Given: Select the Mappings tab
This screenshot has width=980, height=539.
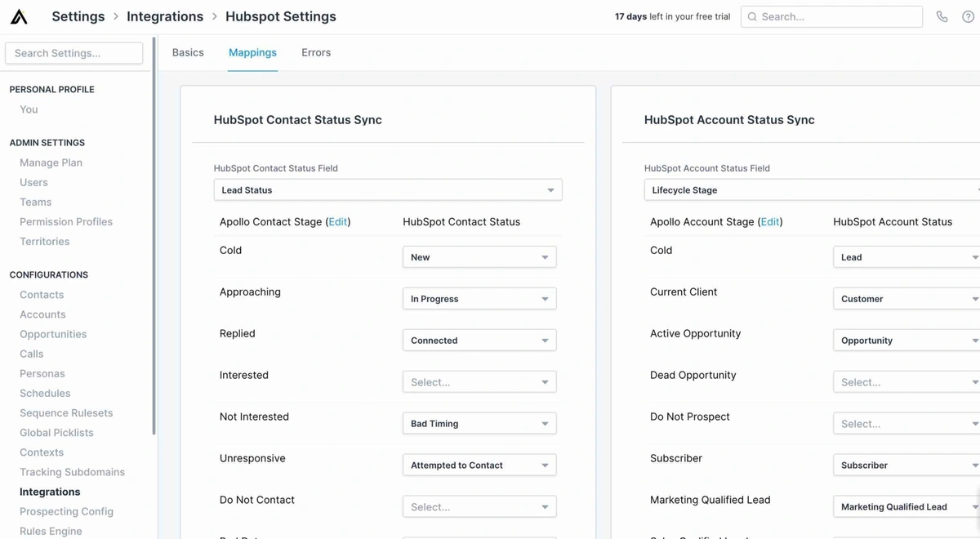Looking at the screenshot, I should [x=252, y=52].
